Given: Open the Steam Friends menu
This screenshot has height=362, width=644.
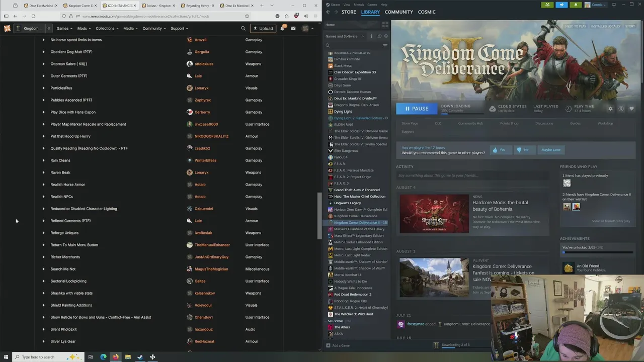Looking at the screenshot, I should [359, 5].
